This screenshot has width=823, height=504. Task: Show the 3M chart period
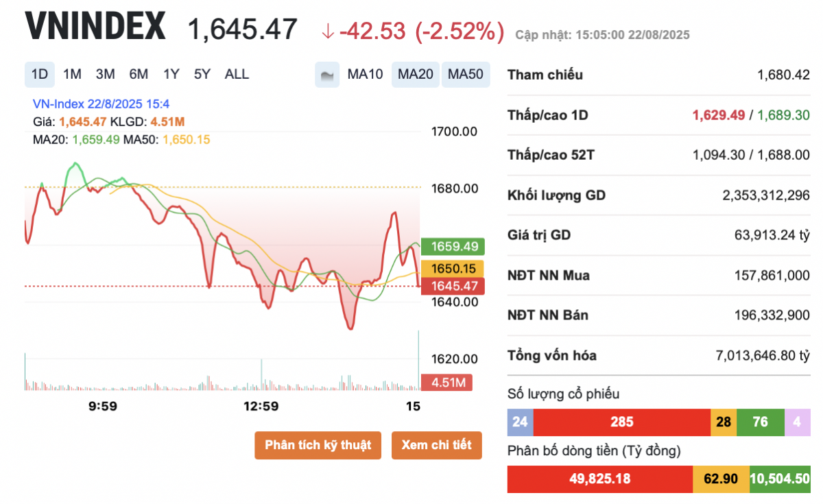pyautogui.click(x=105, y=75)
